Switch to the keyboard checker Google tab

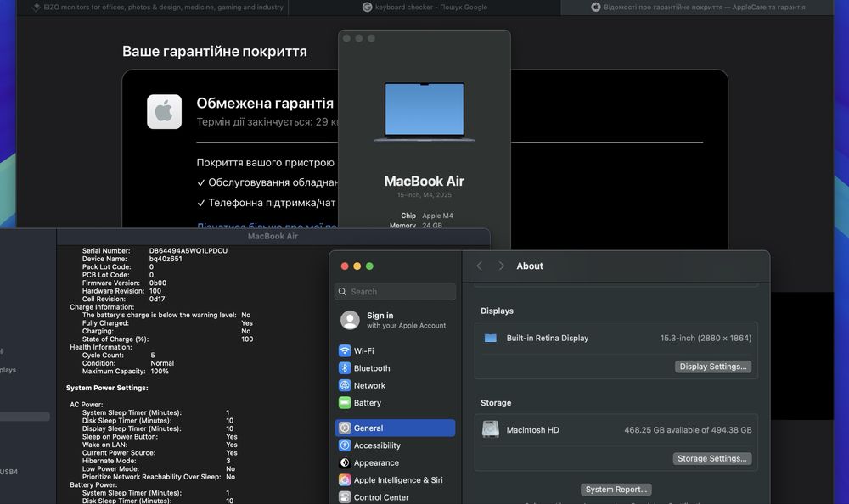[x=424, y=7]
